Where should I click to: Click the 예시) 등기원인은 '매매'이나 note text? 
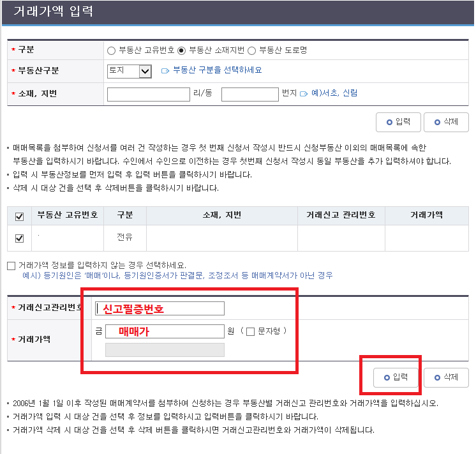[177, 276]
